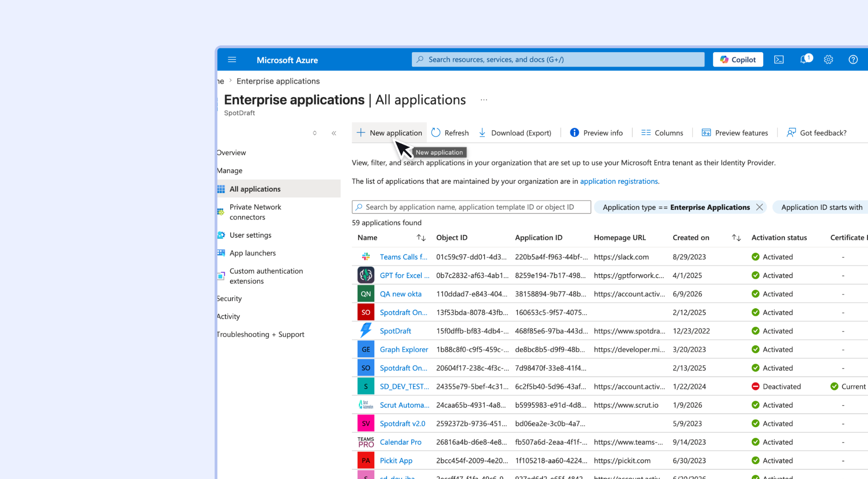Sort by the Name column arrows
Viewport: 868px width, 479px height.
[x=421, y=238]
